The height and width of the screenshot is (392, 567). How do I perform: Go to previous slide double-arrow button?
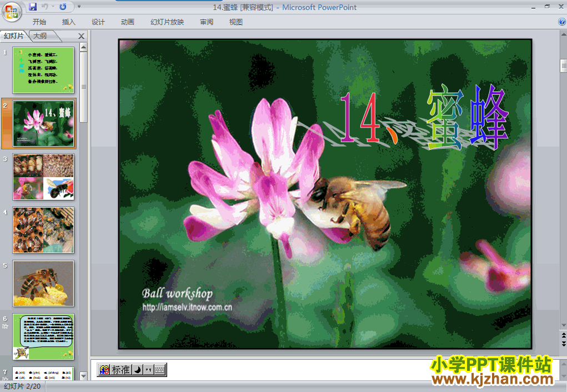563,335
